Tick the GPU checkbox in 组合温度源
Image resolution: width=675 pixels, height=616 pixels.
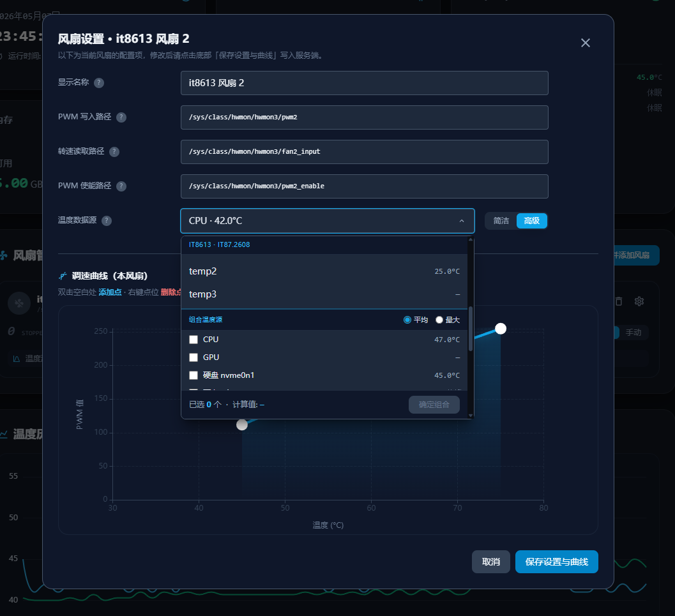point(193,357)
